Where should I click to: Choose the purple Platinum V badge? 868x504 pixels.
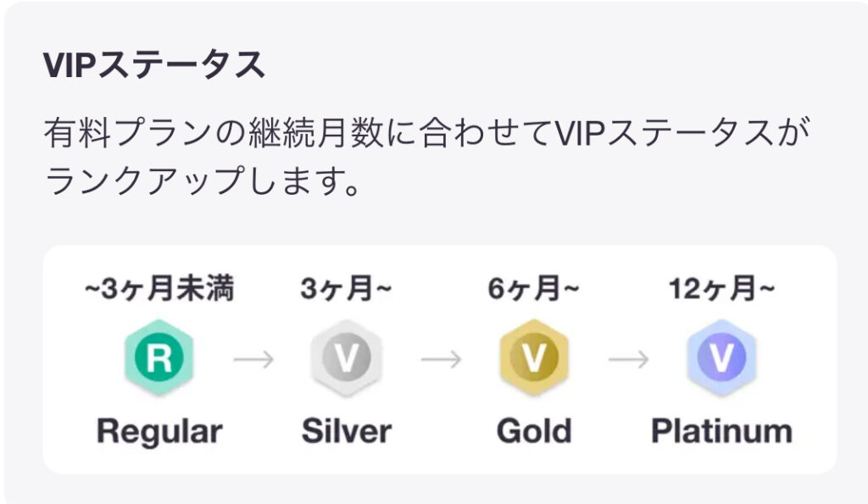point(721,357)
